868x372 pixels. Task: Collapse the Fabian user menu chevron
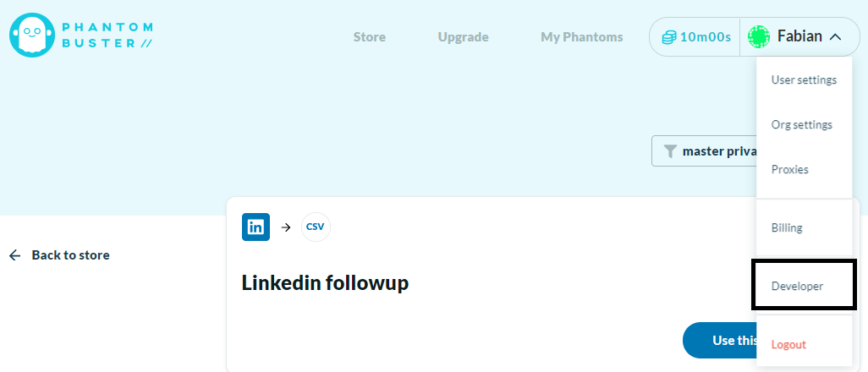[835, 36]
